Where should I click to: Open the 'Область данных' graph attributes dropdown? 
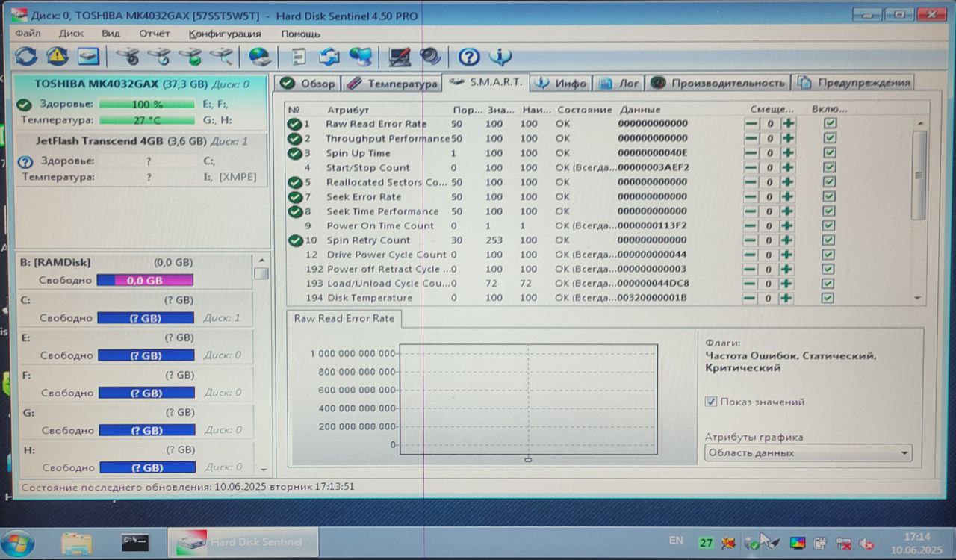tap(808, 452)
